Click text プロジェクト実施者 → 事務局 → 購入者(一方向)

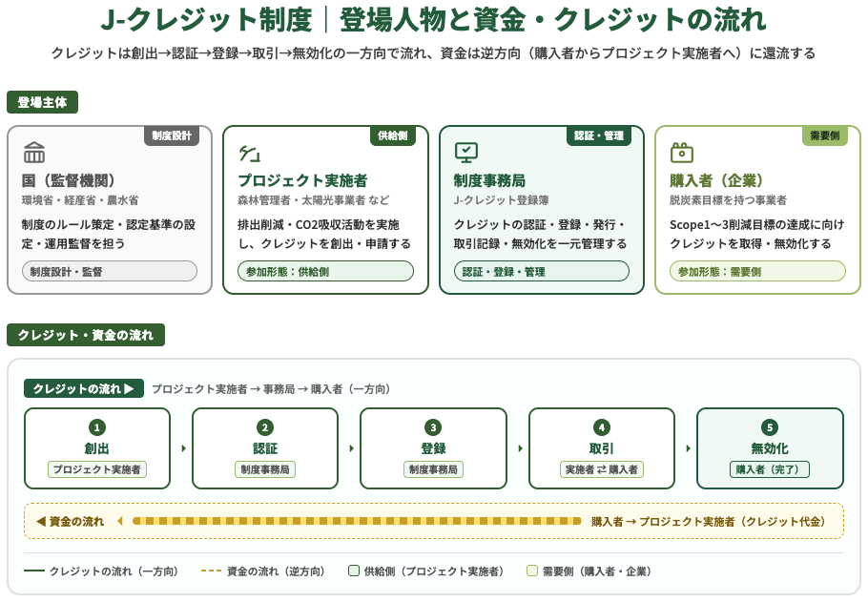click(271, 389)
